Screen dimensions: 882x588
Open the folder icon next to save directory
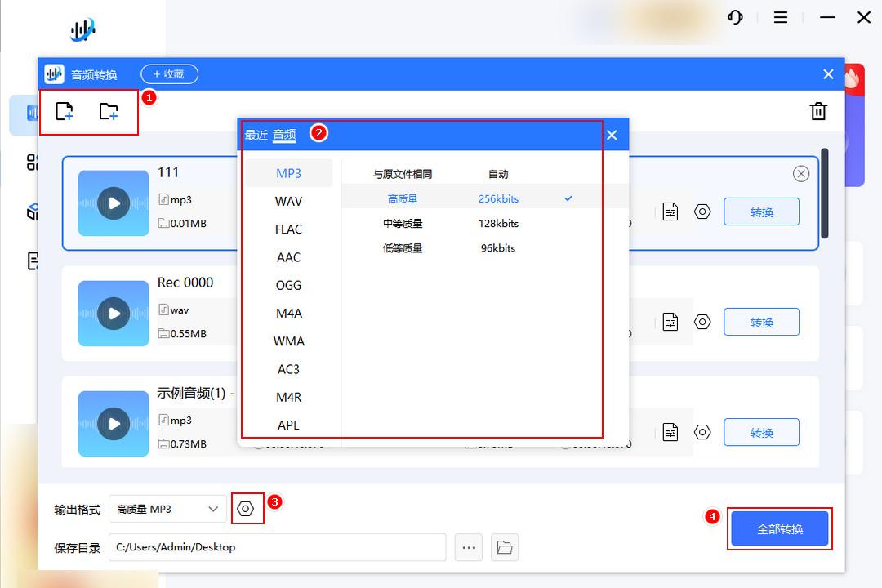(505, 547)
